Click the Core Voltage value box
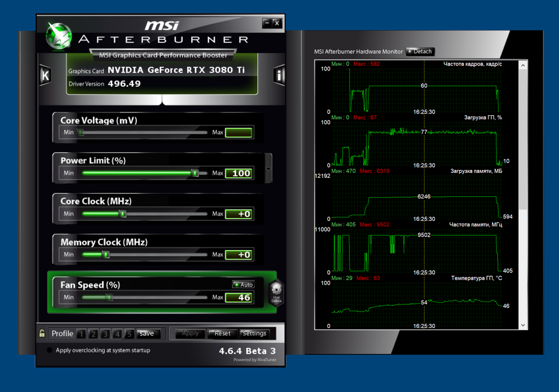The width and height of the screenshot is (559, 392). click(x=239, y=133)
